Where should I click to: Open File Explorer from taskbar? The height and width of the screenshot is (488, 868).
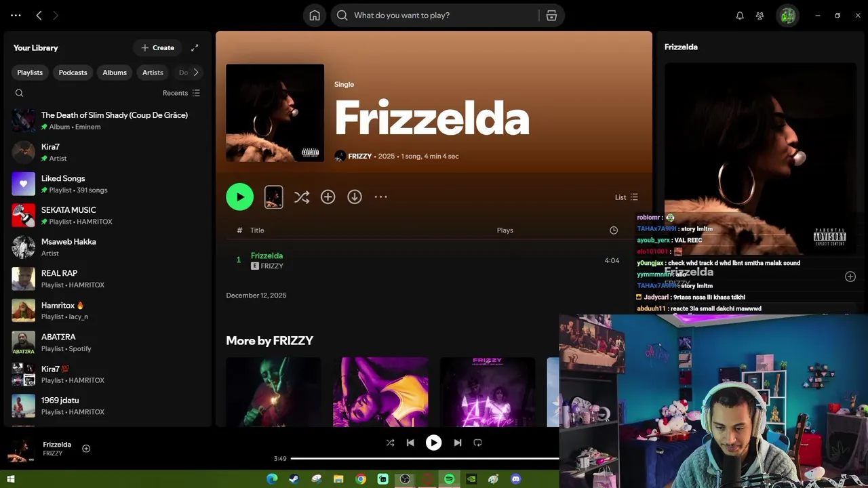click(x=338, y=479)
